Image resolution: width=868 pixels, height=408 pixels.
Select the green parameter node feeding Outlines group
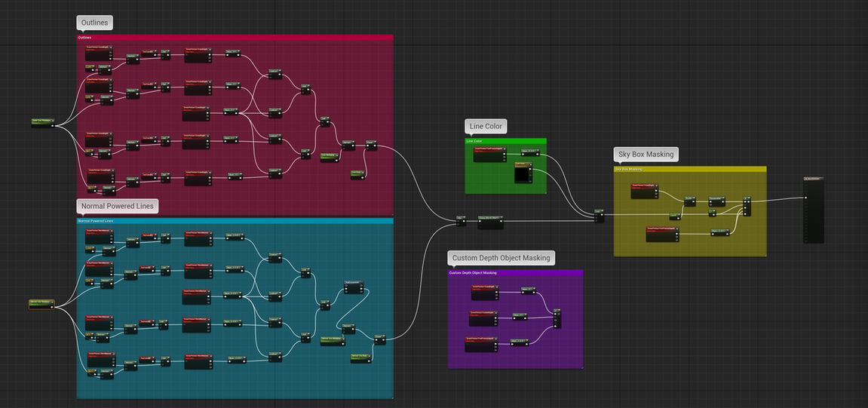click(x=43, y=123)
